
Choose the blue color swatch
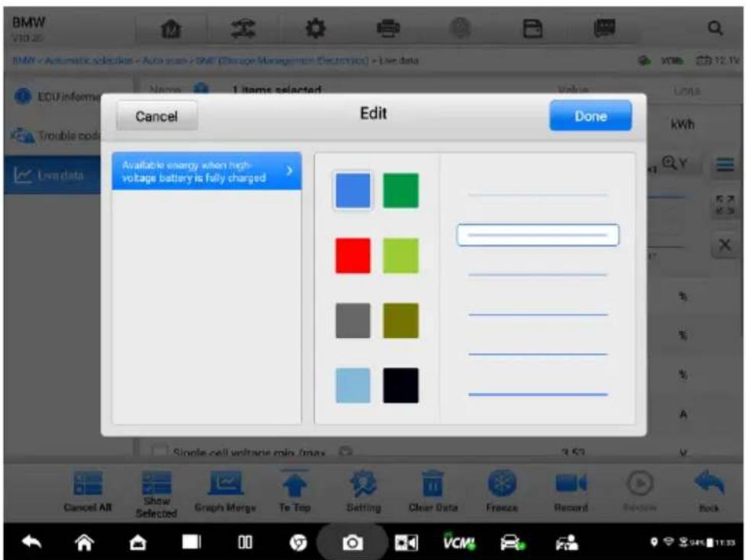click(x=352, y=191)
